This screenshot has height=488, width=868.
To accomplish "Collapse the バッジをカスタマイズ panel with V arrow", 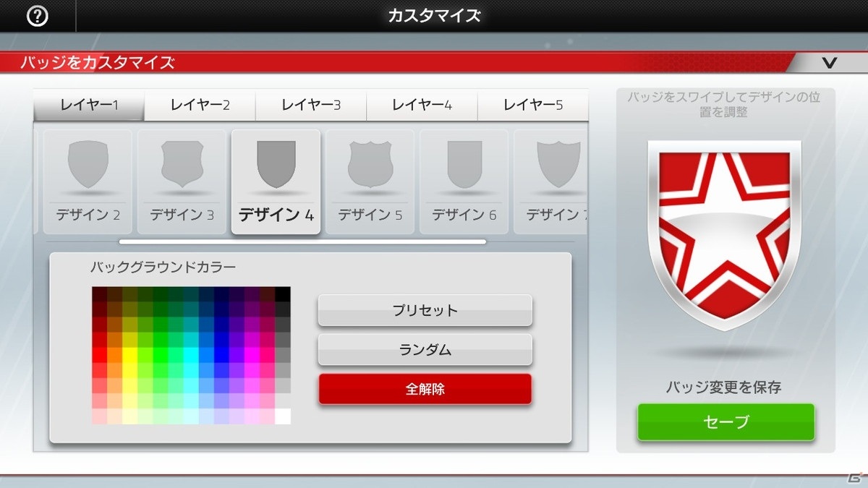I will click(830, 63).
